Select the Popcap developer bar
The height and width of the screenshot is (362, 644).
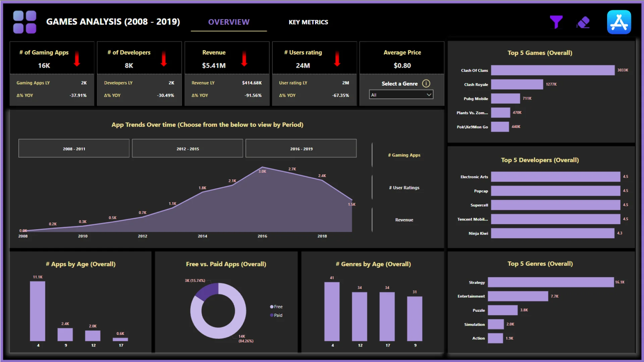[x=555, y=191]
